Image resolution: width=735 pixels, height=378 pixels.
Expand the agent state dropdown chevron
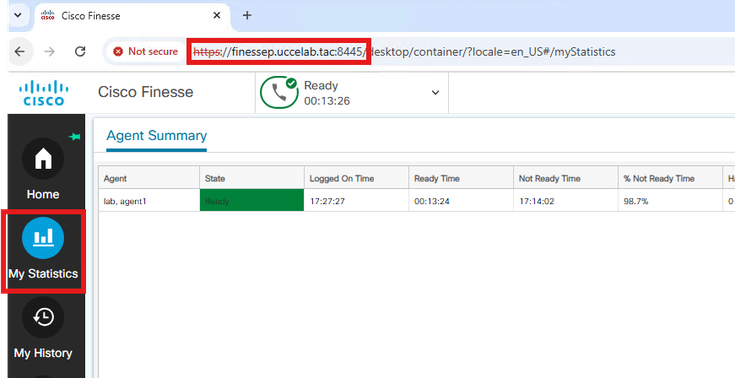(x=435, y=92)
